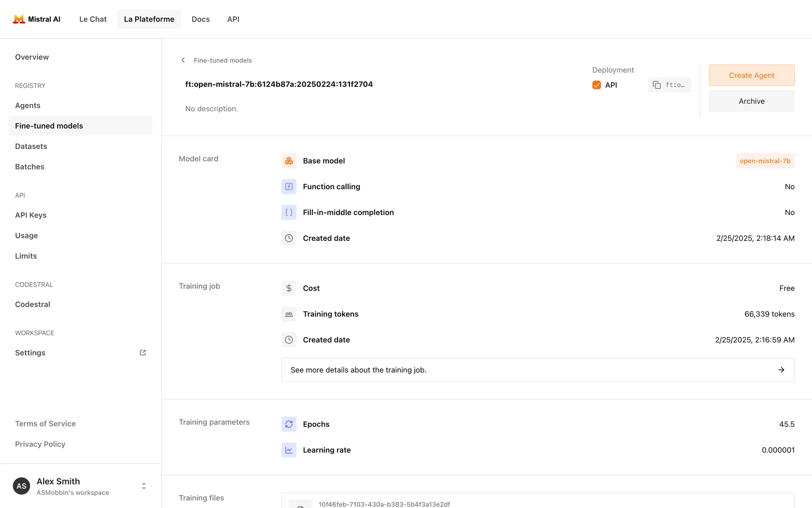
Task: Expand the Alex Smith workspace switcher
Action: pos(144,486)
